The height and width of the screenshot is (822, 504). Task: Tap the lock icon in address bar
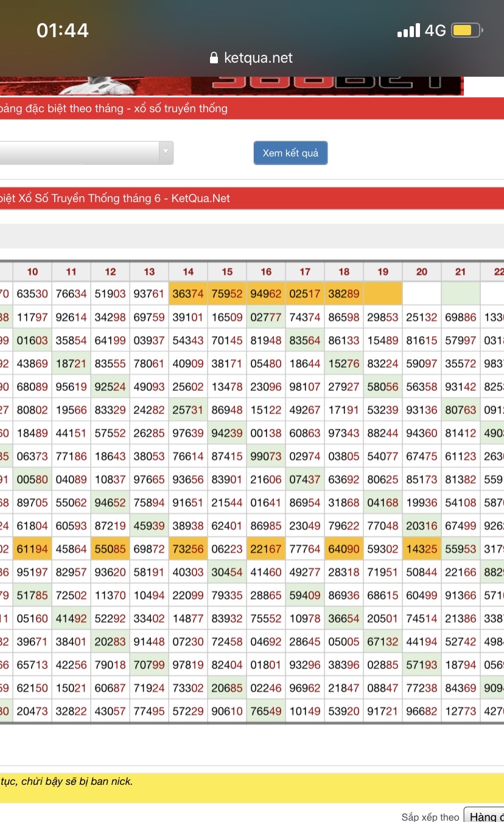214,58
